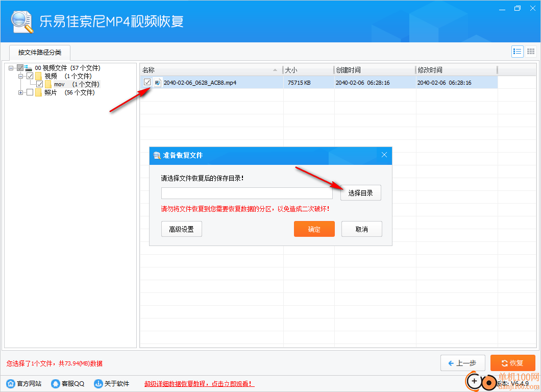The width and height of the screenshot is (541, 392).
Task: Select the 00 视频文件 (57 个文件) row
Action: click(x=67, y=68)
